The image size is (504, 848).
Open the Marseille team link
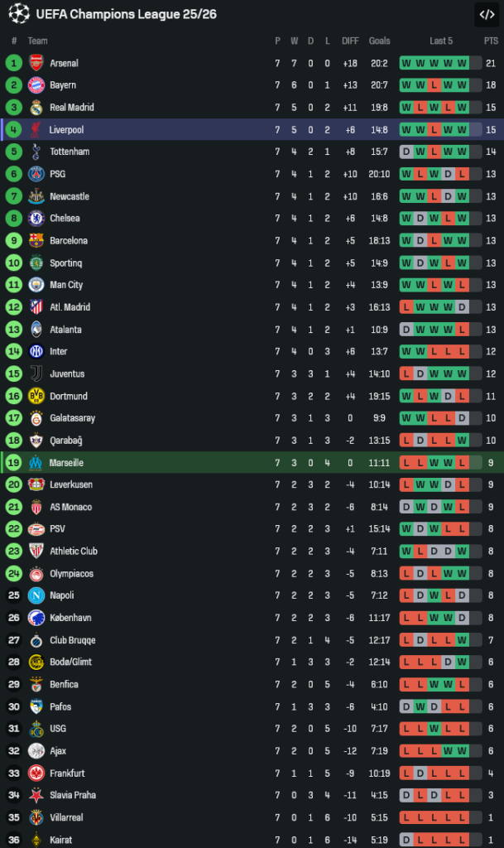[x=66, y=463]
